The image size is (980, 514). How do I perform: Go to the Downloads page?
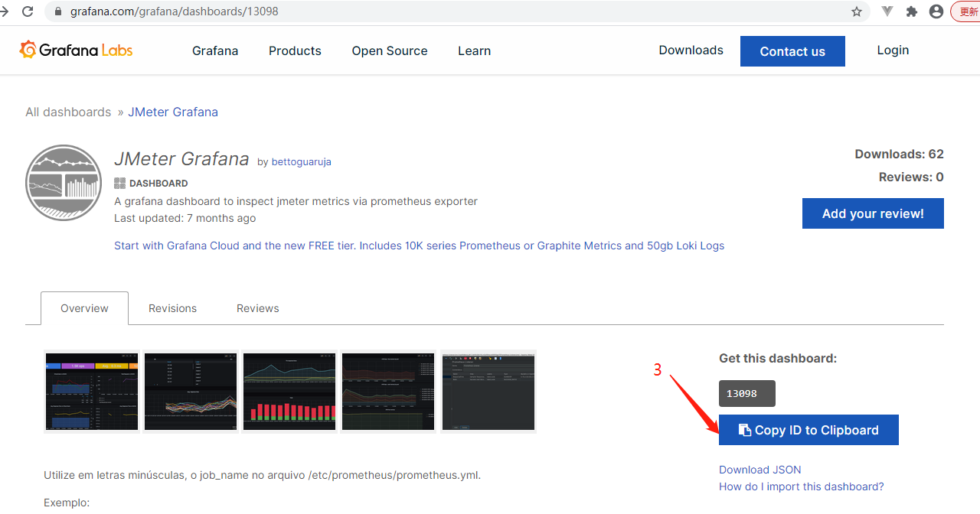pos(691,50)
